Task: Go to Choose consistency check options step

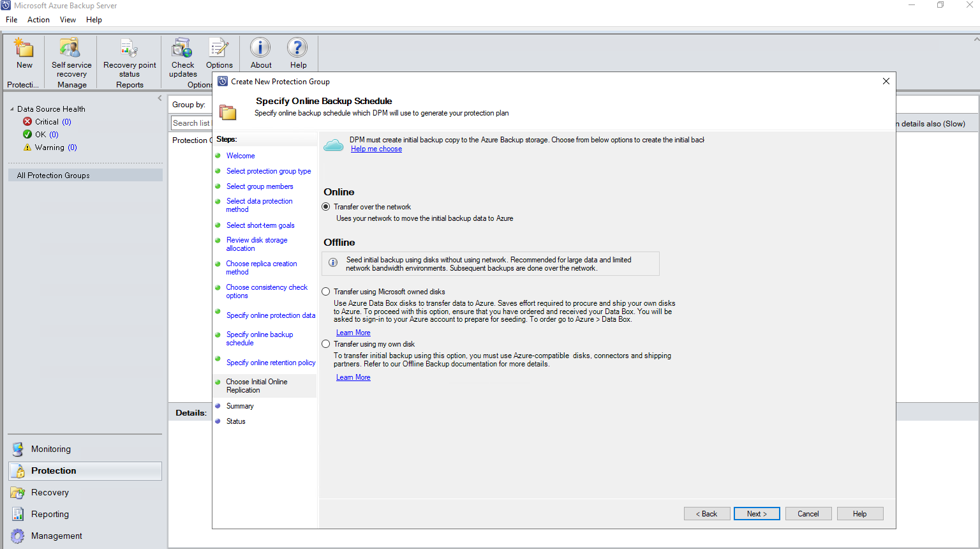Action: (x=267, y=291)
